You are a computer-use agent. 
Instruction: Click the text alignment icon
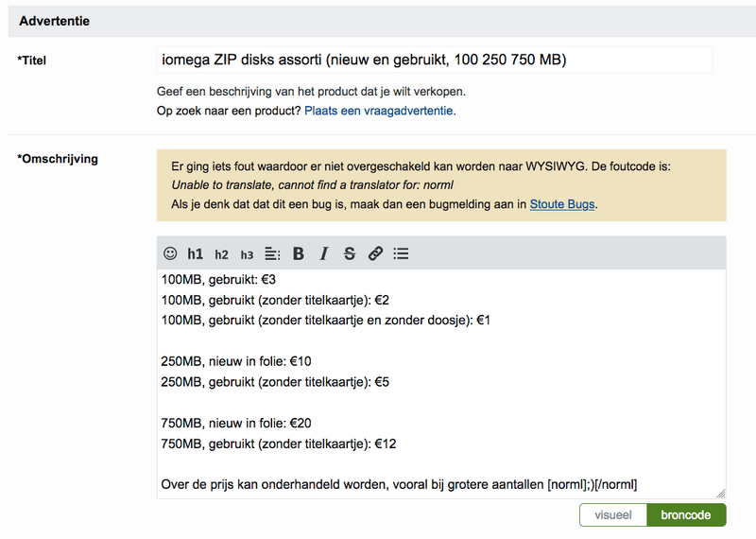coord(272,253)
